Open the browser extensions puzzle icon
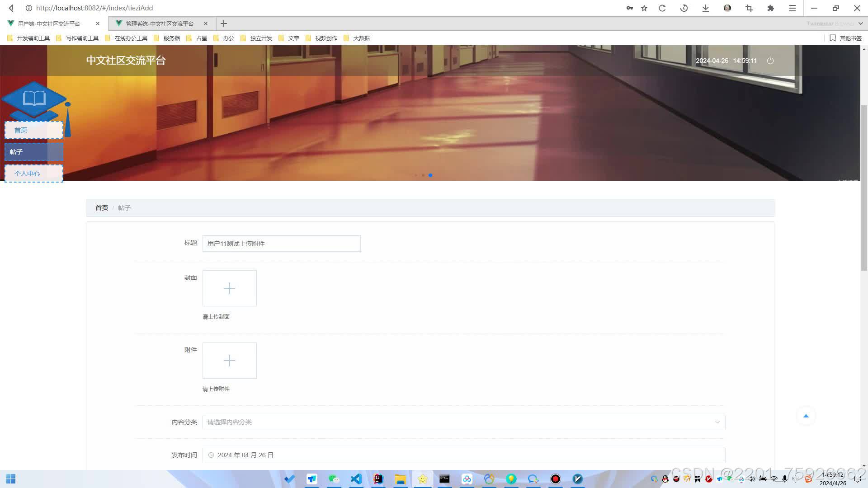This screenshot has width=868, height=488. (771, 8)
